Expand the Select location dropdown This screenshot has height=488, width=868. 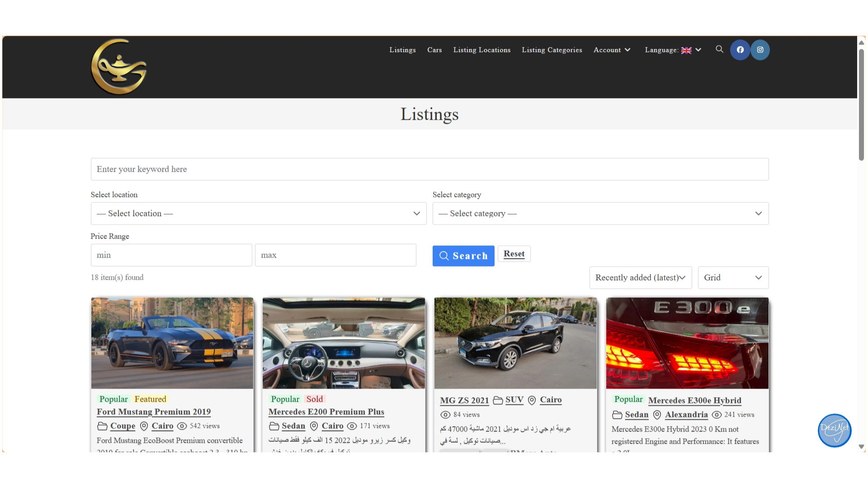(x=259, y=213)
